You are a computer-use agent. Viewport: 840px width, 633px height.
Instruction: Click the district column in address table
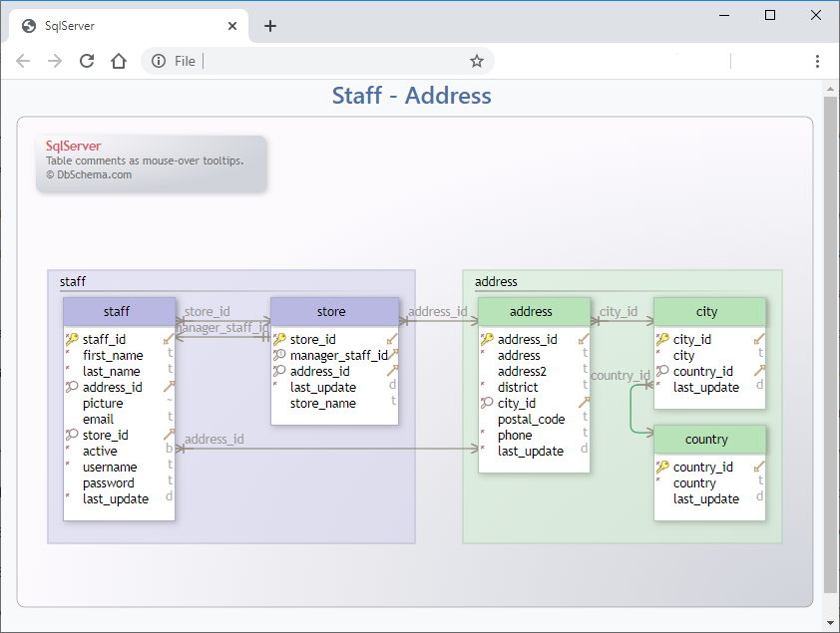coord(518,388)
